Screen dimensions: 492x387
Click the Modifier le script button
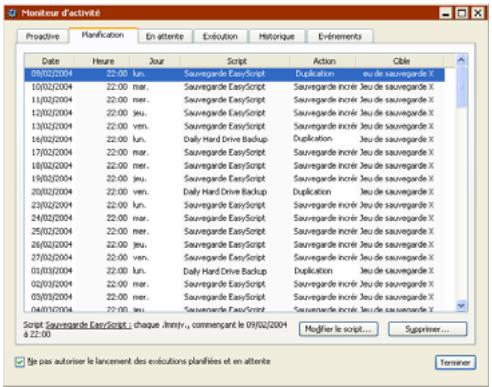tap(338, 329)
